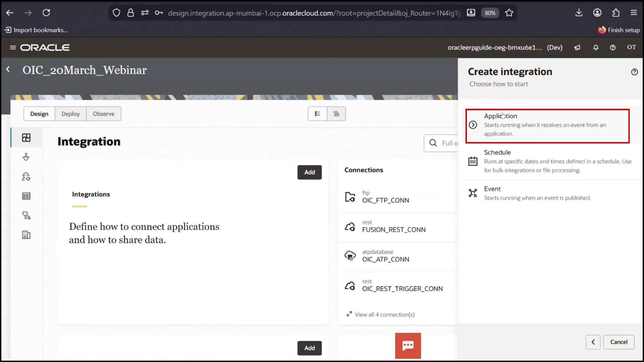Screen dimensions: 644x362
Task: Select the person-with-gear sidebar icon
Action: pos(26,177)
